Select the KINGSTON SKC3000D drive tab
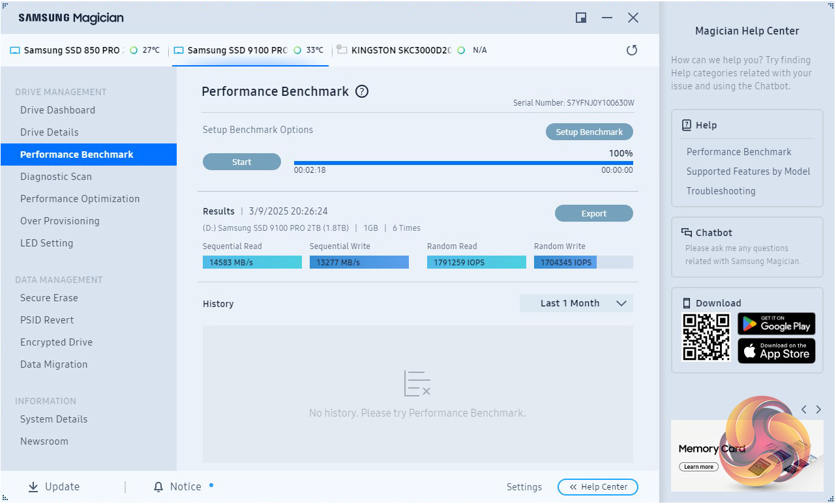Screen dimensions: 836x504 (400, 50)
